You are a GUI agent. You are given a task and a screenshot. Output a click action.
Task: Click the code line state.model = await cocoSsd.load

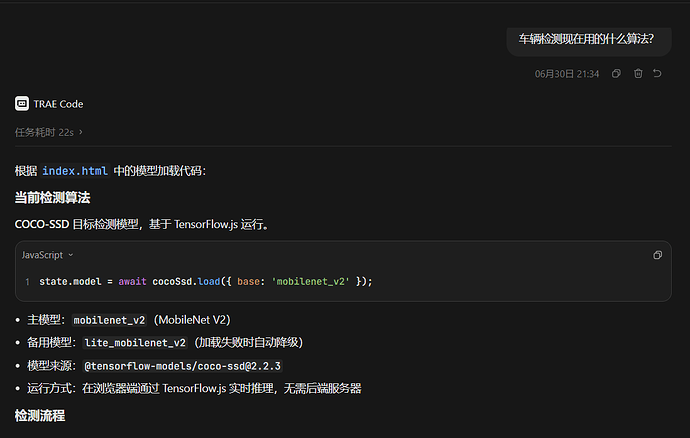(x=206, y=281)
